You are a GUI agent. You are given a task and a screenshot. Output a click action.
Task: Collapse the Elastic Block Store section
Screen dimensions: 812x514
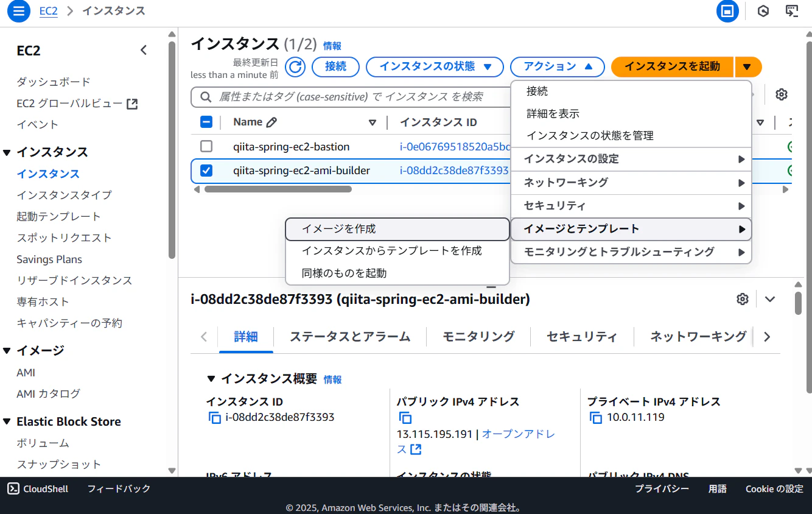click(x=7, y=421)
